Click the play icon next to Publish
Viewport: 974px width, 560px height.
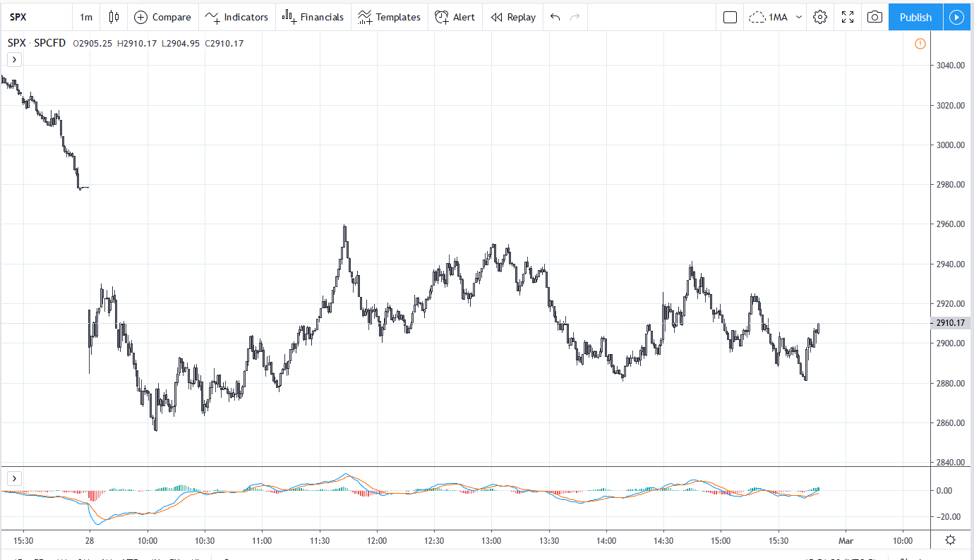pos(956,17)
